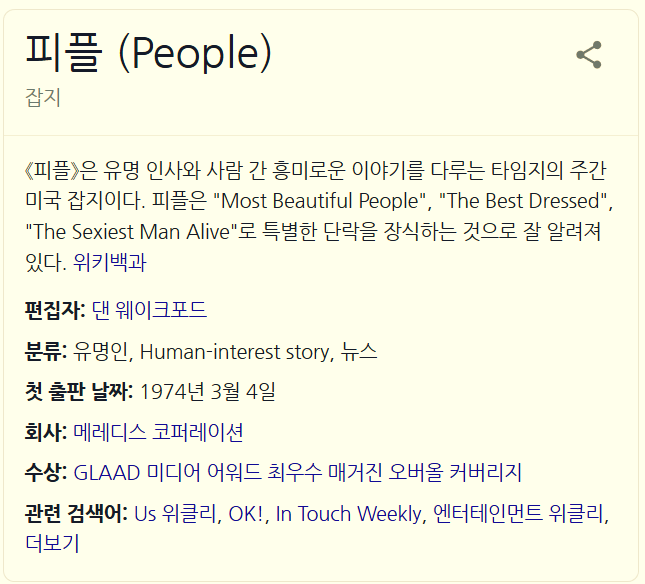The image size is (645, 584).
Task: Click the Human-interest story category text
Action: pos(235,352)
